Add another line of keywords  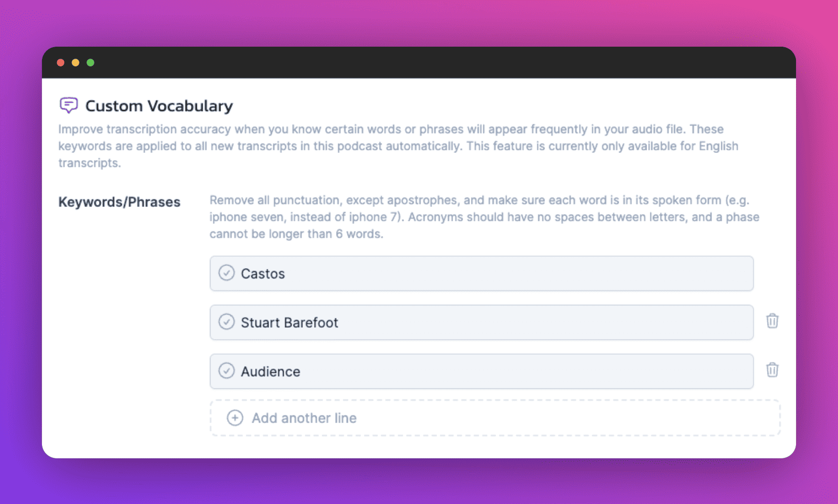tap(304, 418)
